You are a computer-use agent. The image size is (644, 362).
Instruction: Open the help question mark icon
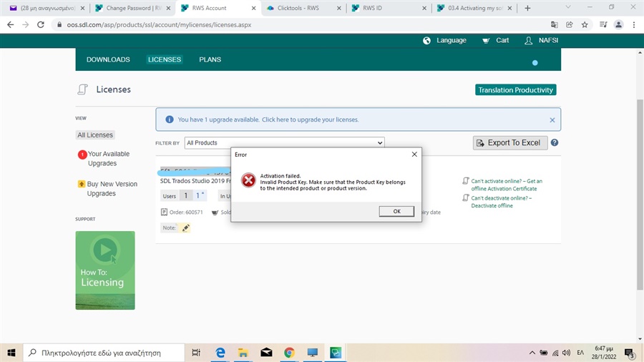point(555,142)
